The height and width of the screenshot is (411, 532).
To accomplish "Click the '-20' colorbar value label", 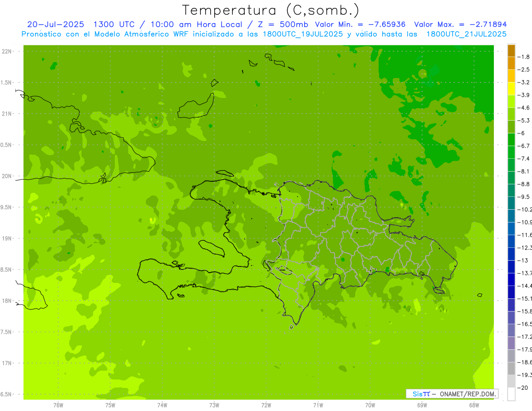I will 523,388.
